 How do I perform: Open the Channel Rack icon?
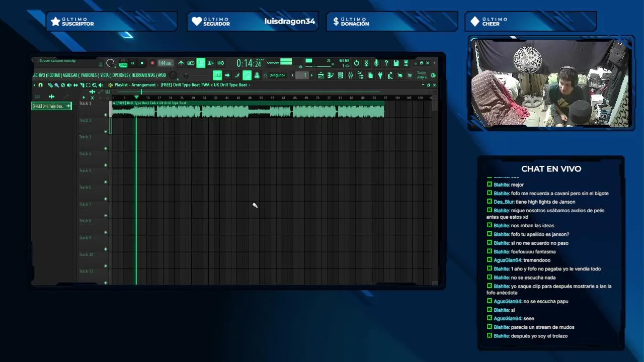coord(341,75)
